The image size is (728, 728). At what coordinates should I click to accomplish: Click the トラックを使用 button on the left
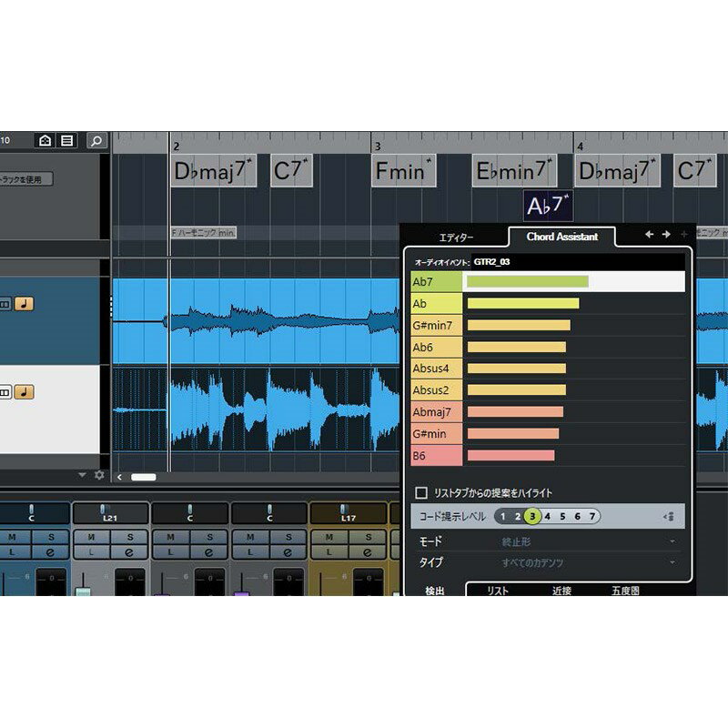[x=26, y=177]
